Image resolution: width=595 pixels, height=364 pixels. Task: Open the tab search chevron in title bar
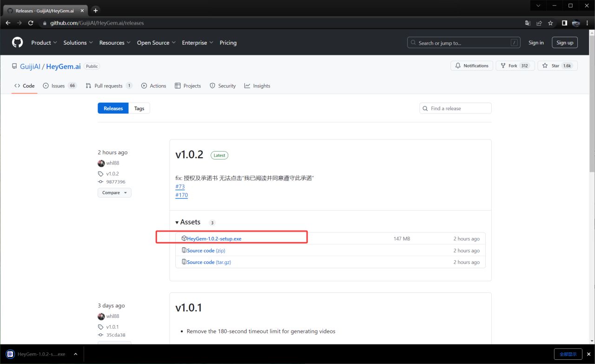[538, 6]
